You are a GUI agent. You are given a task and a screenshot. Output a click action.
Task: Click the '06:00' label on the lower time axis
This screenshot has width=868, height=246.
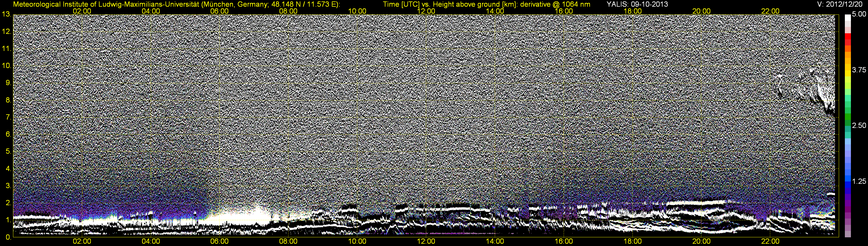219,242
